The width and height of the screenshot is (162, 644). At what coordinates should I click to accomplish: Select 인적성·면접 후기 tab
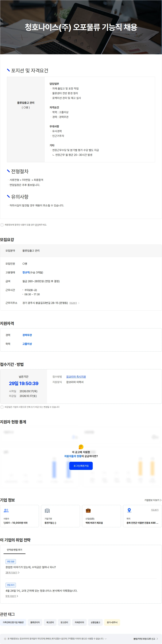coord(15,550)
